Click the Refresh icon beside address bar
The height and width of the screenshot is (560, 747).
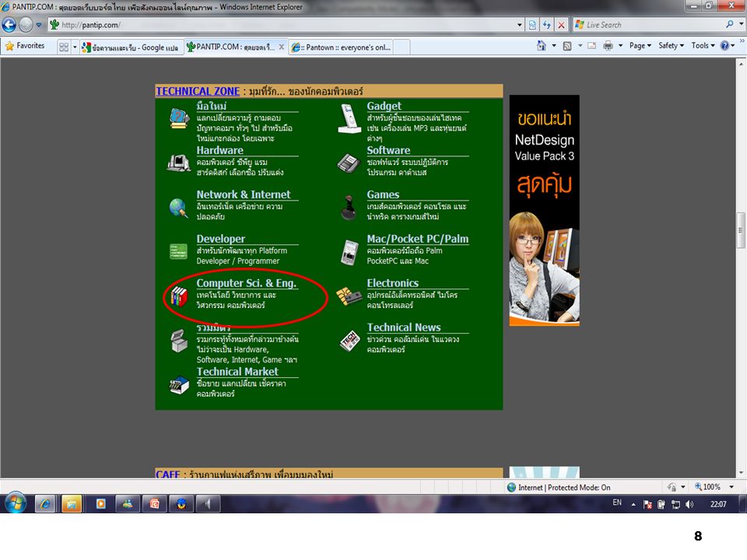click(x=547, y=25)
